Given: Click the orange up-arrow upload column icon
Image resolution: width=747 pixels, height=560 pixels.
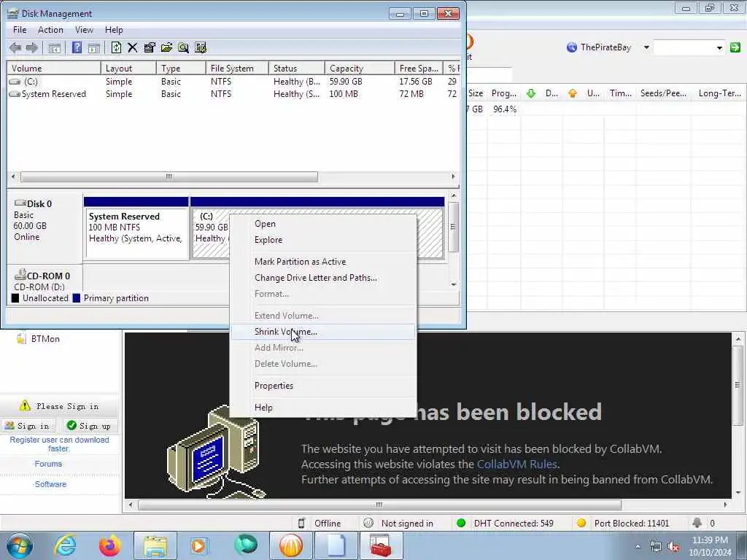Looking at the screenshot, I should (x=573, y=93).
